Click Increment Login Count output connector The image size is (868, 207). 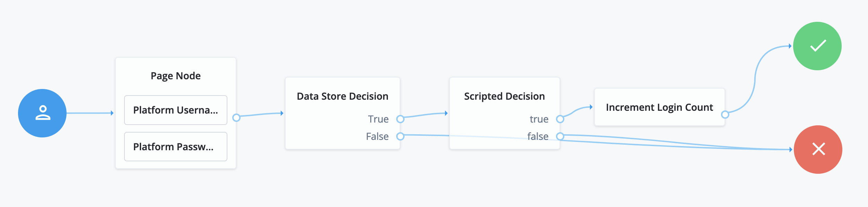point(725,114)
